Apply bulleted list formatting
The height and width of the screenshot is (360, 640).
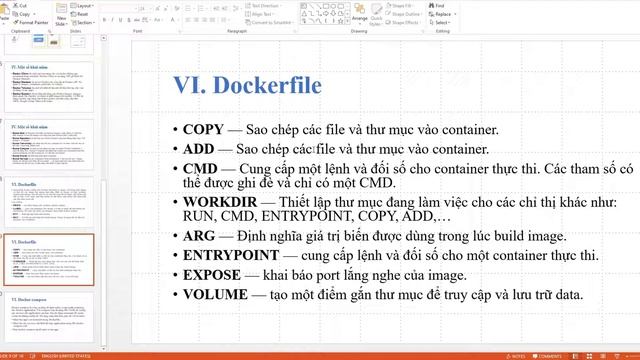[x=189, y=9]
